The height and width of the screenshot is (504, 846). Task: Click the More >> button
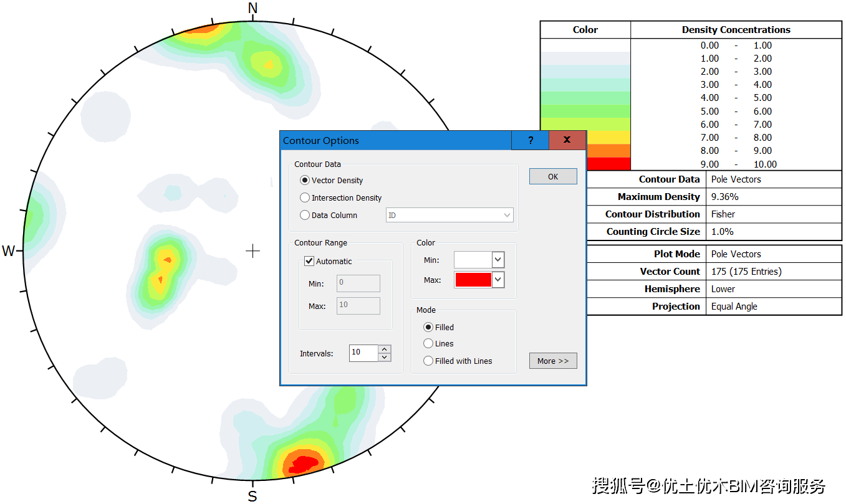(x=553, y=361)
